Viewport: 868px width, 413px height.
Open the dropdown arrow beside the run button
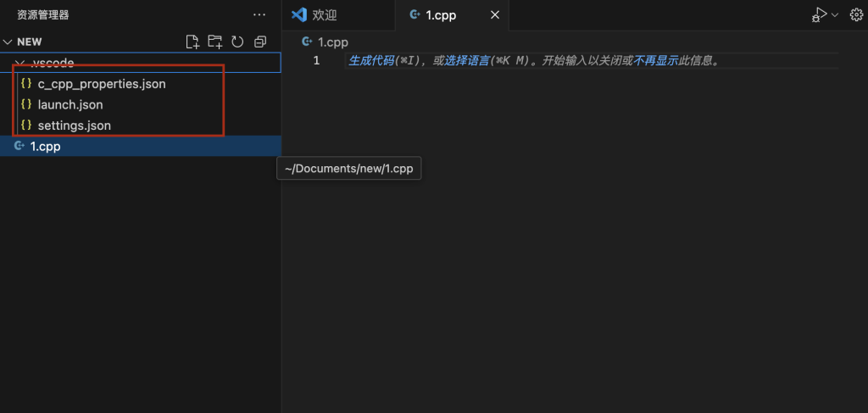click(835, 14)
